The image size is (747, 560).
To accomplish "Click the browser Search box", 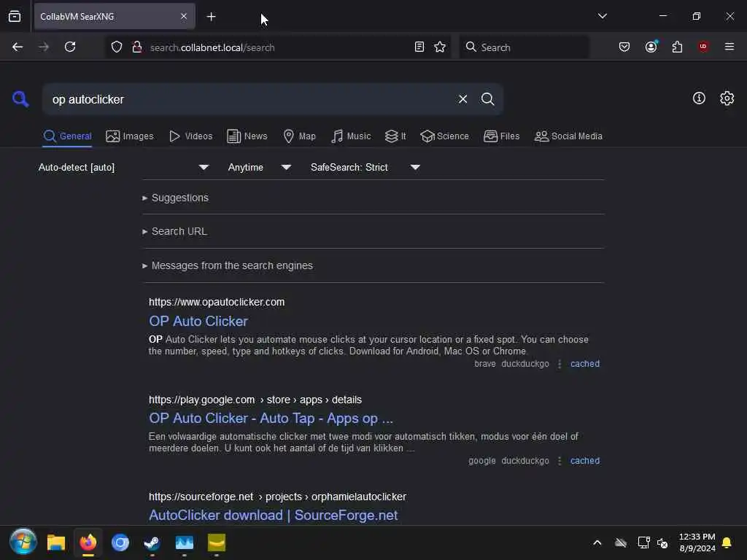I will point(524,47).
